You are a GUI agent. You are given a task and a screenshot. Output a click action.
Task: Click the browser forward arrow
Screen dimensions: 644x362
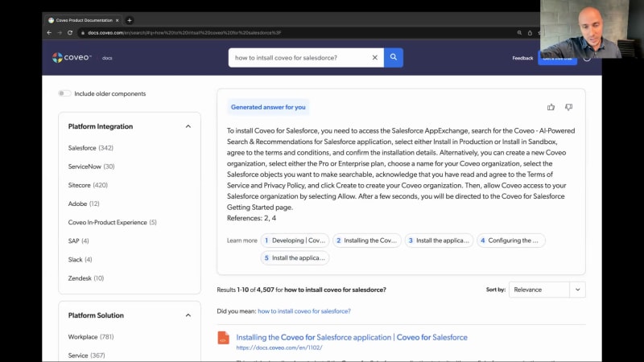tap(60, 32)
